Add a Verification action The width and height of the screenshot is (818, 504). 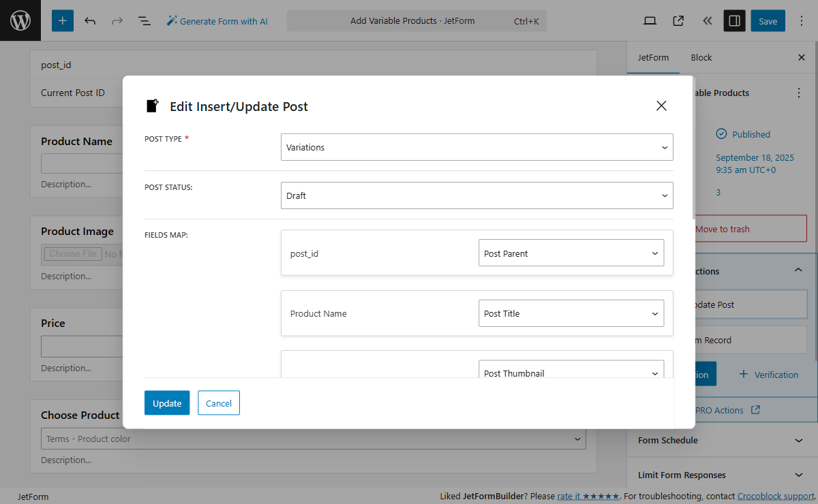768,375
